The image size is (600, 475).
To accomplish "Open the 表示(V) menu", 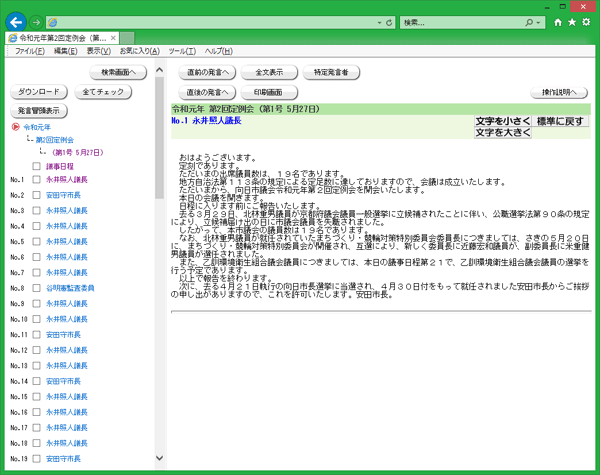I will pyautogui.click(x=99, y=51).
